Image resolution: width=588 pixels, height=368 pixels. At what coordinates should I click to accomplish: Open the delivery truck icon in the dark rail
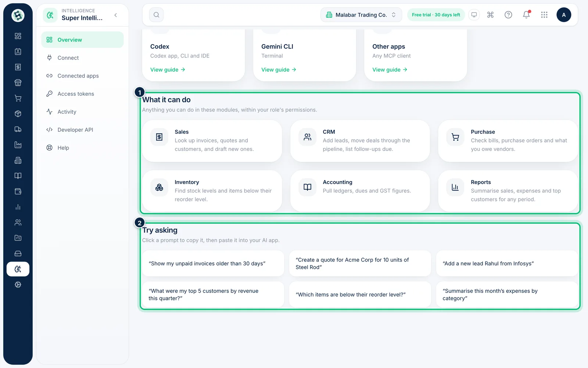(x=18, y=129)
